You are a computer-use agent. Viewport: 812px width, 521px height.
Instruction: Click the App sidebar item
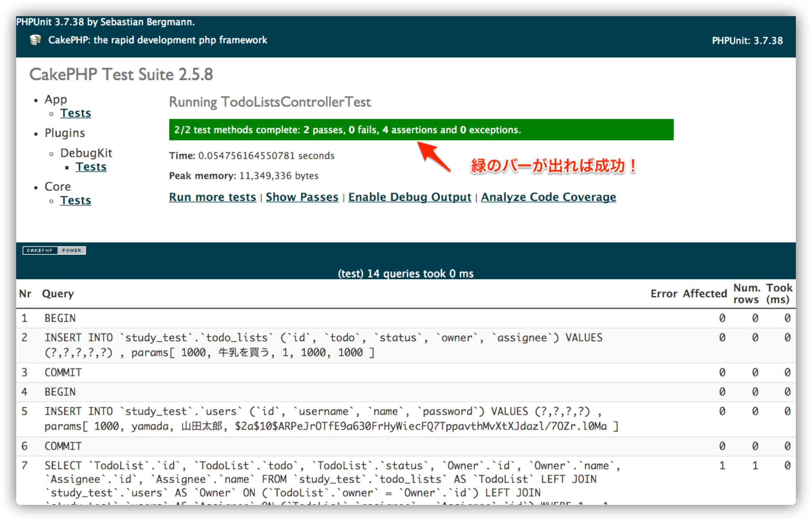click(x=56, y=100)
